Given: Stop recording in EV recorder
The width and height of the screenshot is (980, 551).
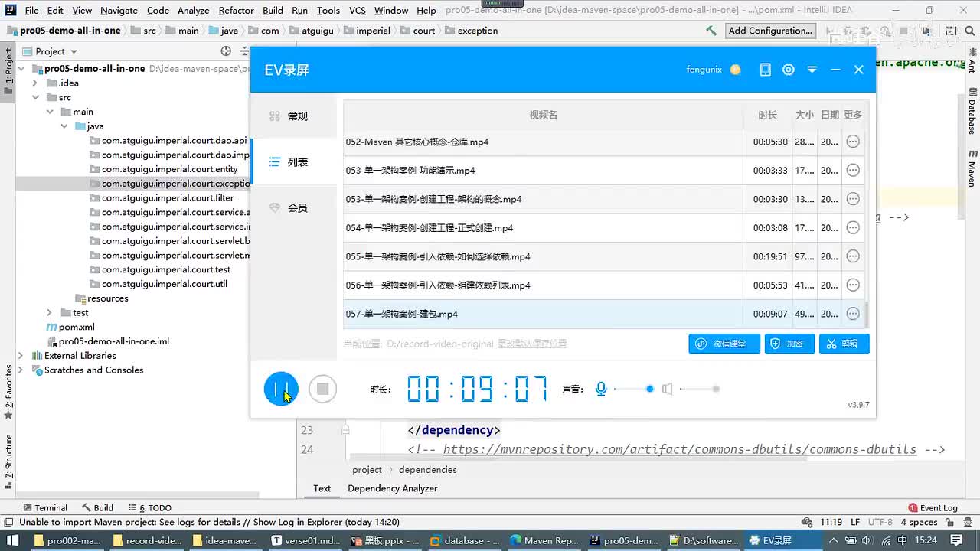Looking at the screenshot, I should [x=322, y=389].
